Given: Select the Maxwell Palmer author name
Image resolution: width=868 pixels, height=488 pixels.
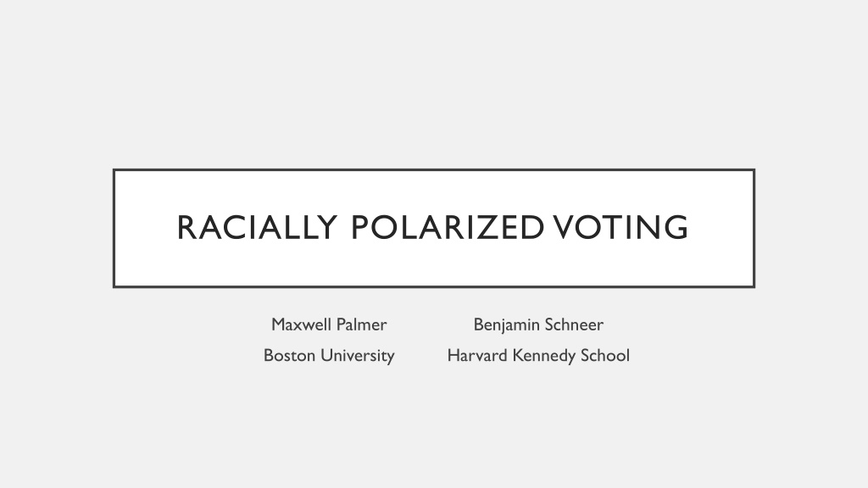Looking at the screenshot, I should 329,324.
